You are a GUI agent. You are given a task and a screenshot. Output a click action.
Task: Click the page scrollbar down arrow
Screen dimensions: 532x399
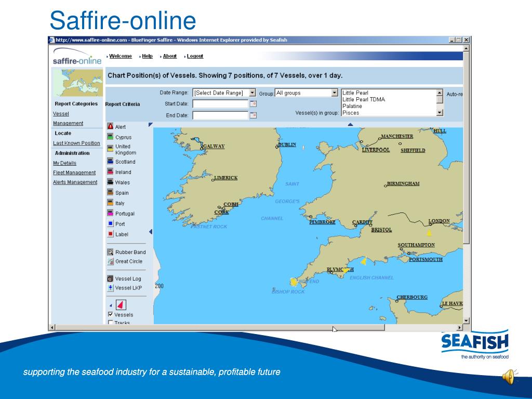[x=466, y=321]
